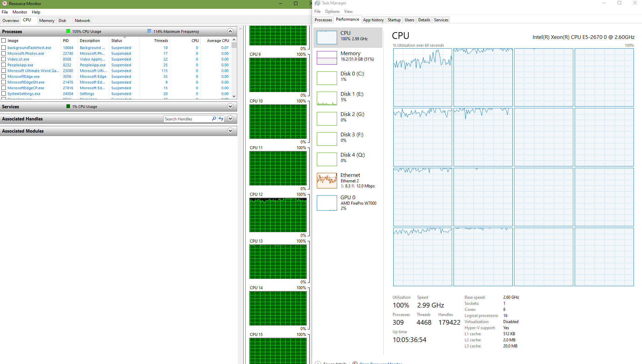The image size is (642, 364).
Task: Open the Task Manager File menu
Action: (x=317, y=12)
